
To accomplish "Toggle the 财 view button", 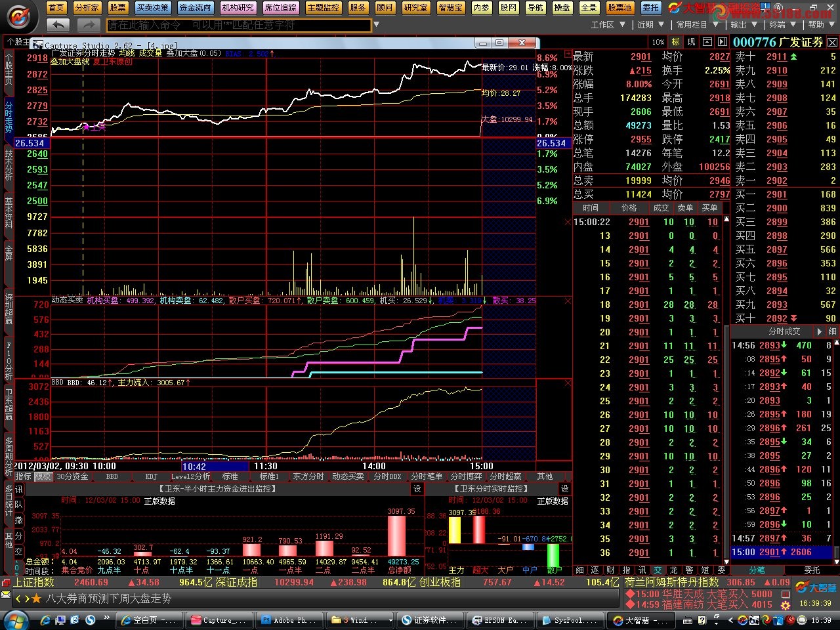I will pyautogui.click(x=610, y=570).
